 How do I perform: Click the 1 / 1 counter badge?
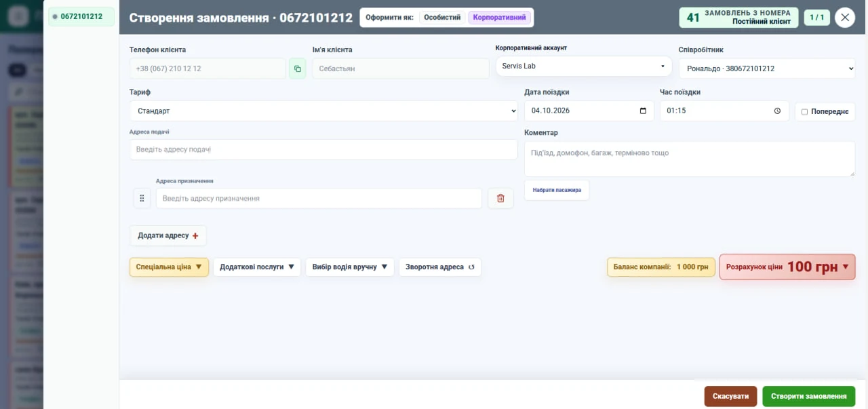817,18
